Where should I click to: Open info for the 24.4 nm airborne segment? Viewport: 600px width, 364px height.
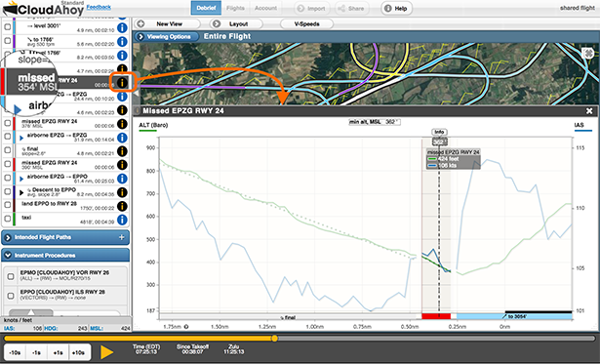[122, 97]
